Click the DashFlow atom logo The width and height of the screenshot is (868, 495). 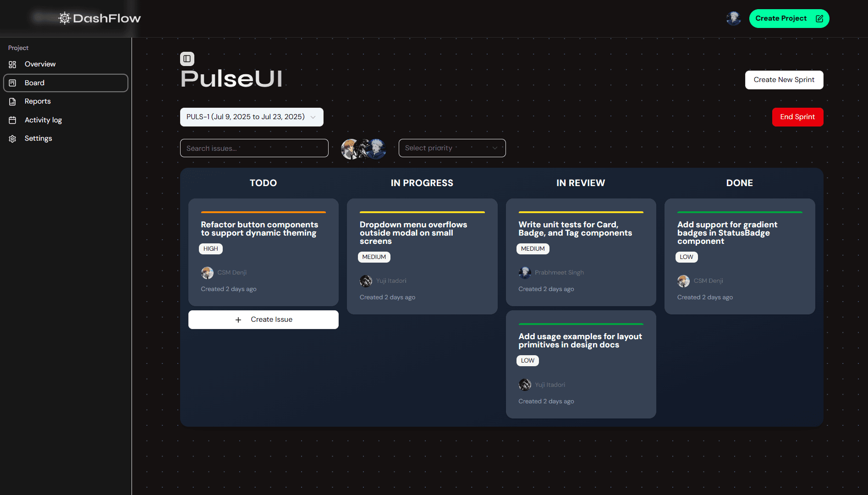click(65, 18)
